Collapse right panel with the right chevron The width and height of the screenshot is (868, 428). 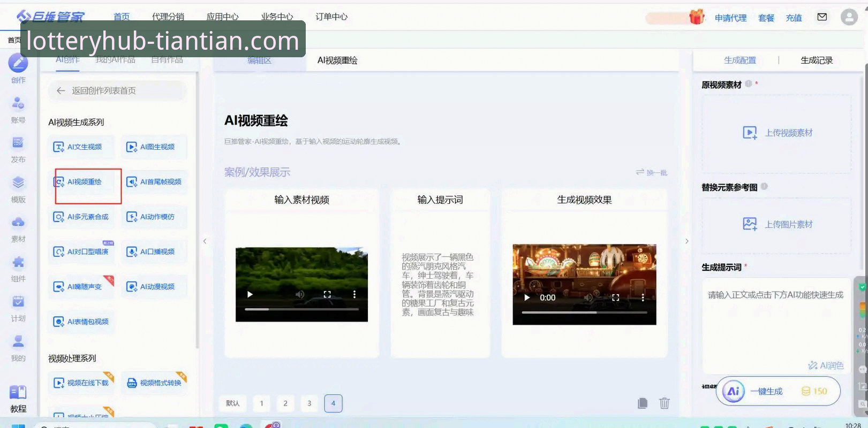[x=686, y=241]
